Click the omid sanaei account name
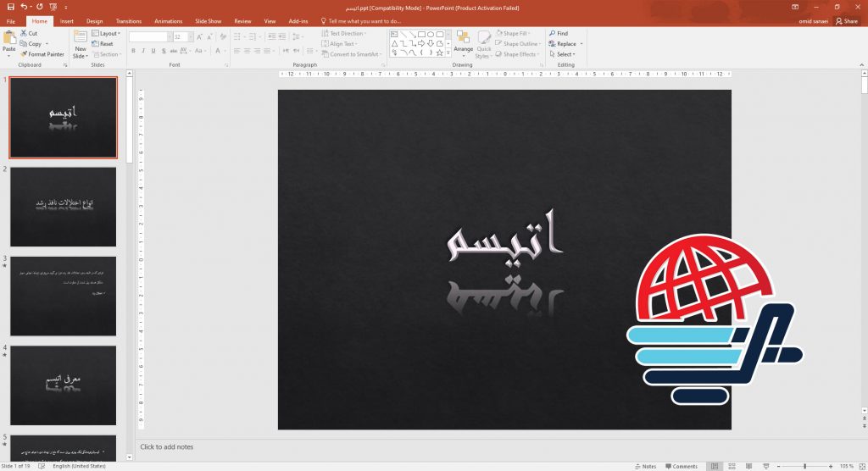The width and height of the screenshot is (868, 471). pyautogui.click(x=813, y=21)
